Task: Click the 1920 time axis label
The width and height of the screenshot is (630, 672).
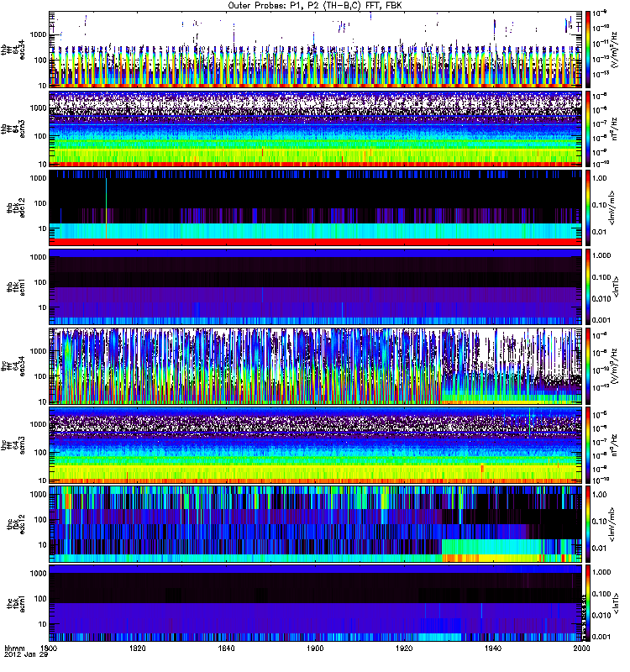Action: tap(404, 648)
